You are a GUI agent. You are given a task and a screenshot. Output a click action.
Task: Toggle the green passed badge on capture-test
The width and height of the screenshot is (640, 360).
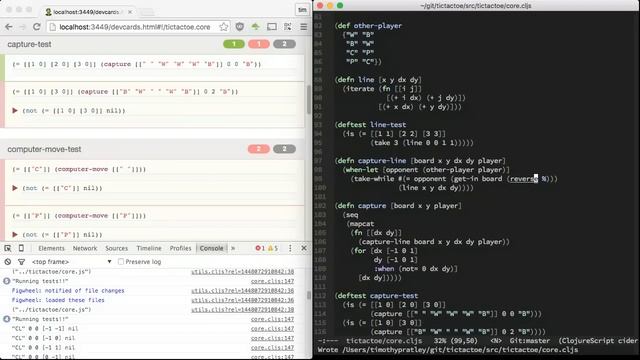pyautogui.click(x=234, y=44)
